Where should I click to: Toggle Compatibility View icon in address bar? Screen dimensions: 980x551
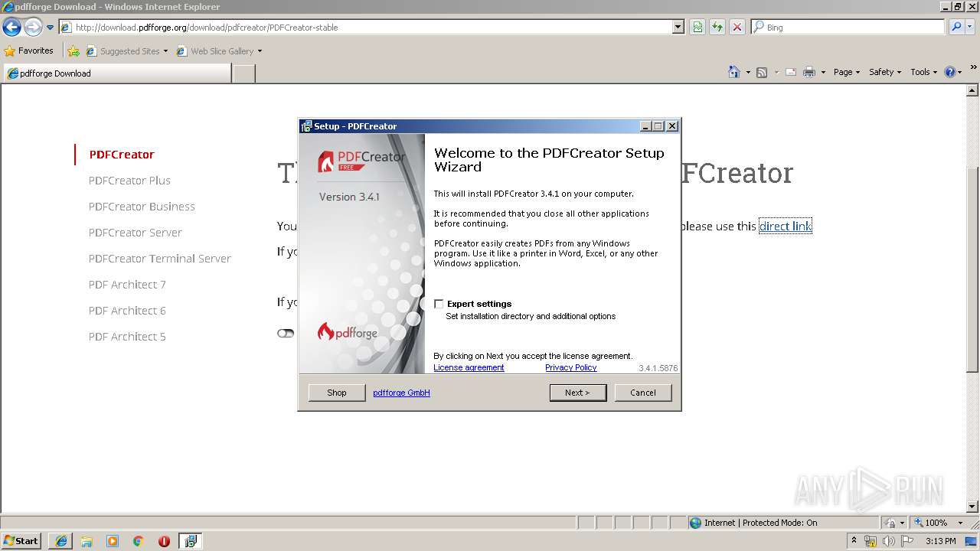tap(697, 28)
